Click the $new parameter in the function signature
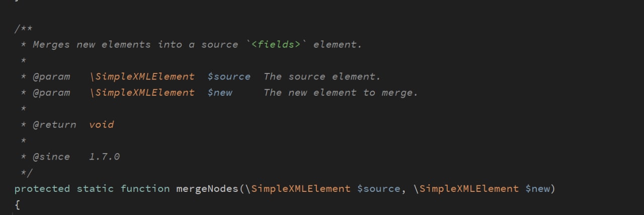Viewport: 644px width, 215px height. coord(537,189)
